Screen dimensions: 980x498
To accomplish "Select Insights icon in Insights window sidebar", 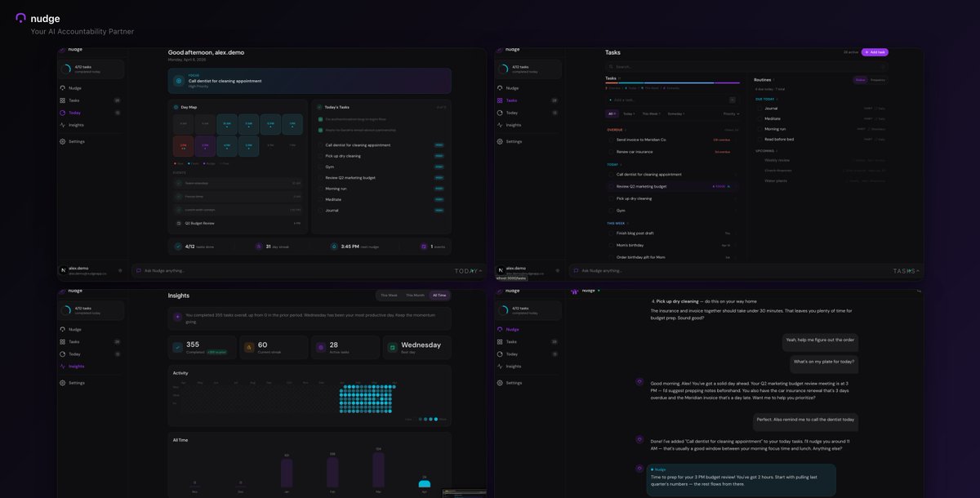I will 62,367.
